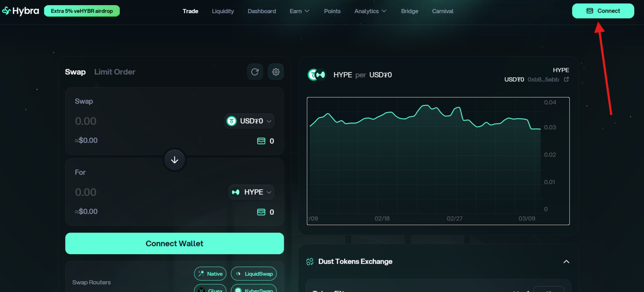Click the Connect Wallet button
The height and width of the screenshot is (292, 644).
[x=175, y=243]
